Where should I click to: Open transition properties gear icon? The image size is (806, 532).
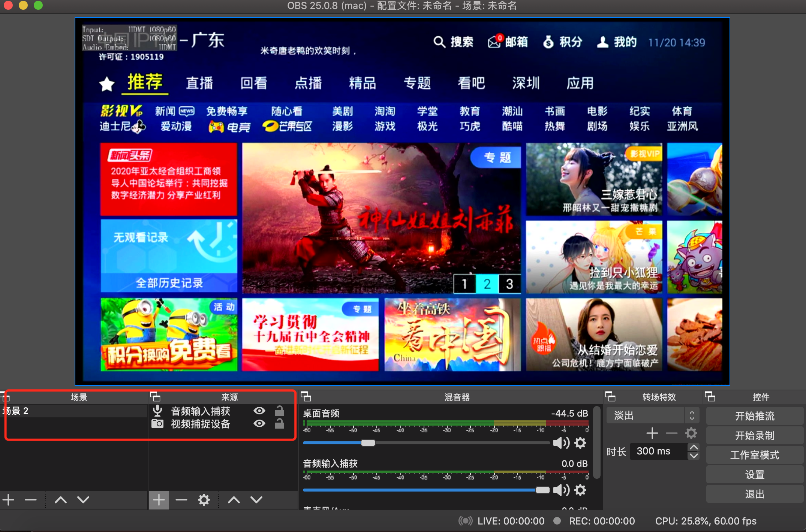point(691,433)
